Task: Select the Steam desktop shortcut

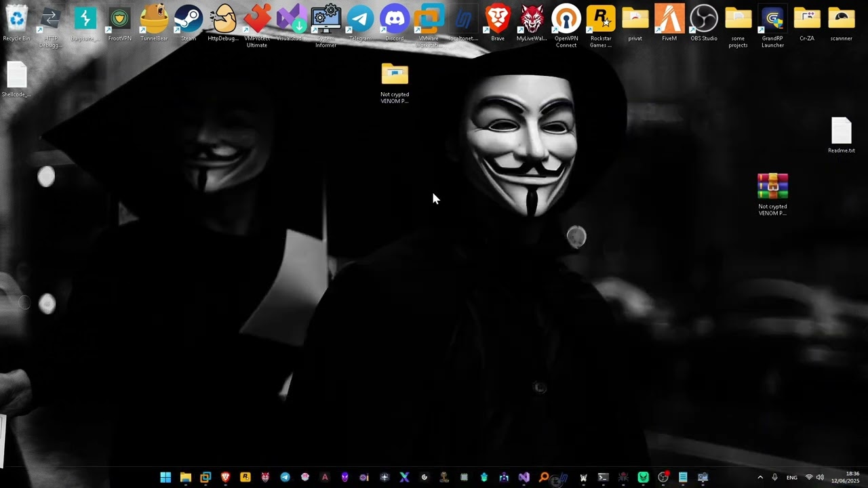Action: click(189, 23)
